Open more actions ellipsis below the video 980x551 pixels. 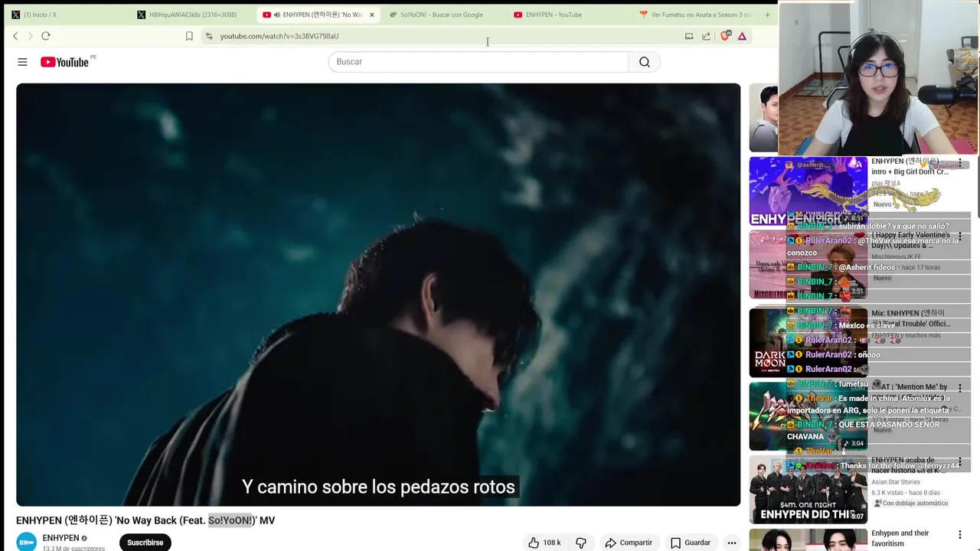click(732, 543)
